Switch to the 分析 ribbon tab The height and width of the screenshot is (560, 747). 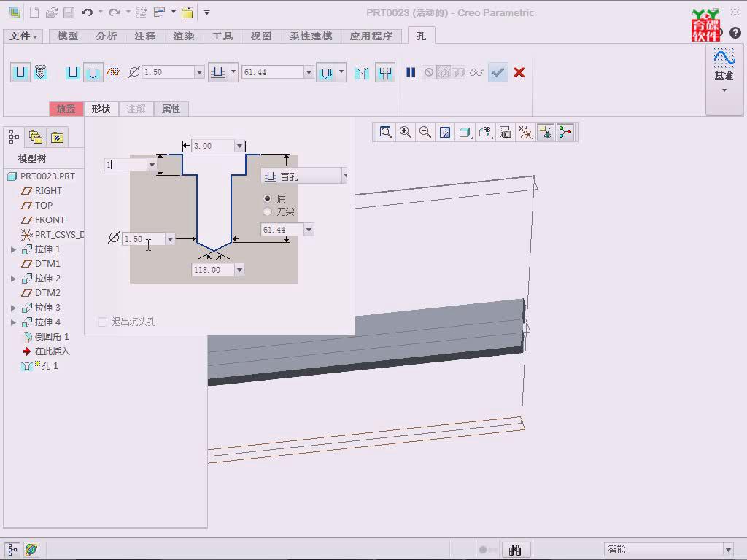coord(107,36)
